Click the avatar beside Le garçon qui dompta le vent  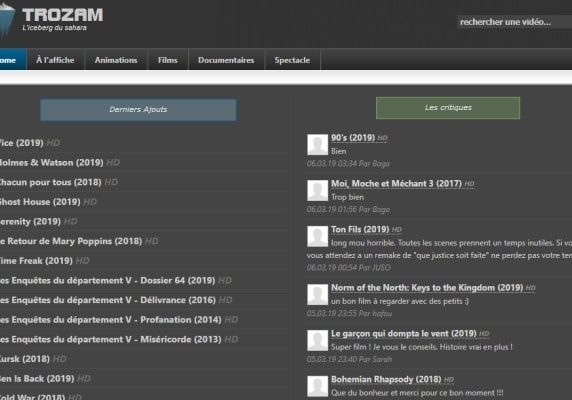coord(317,341)
